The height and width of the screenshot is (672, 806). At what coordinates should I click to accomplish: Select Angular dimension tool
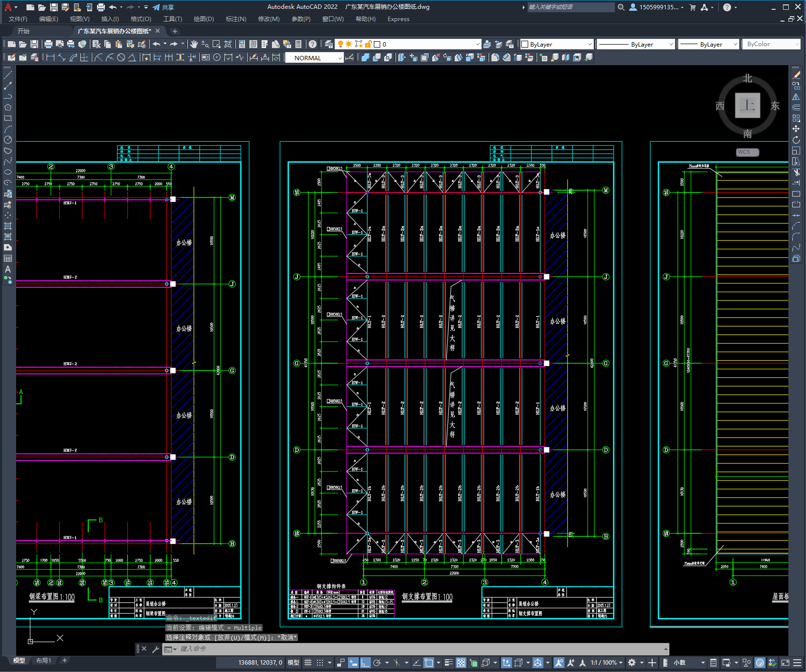click(x=132, y=58)
